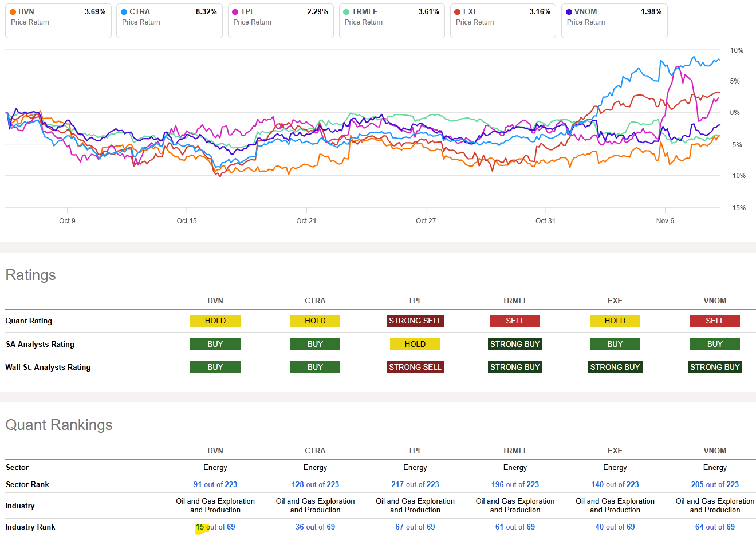This screenshot has width=756, height=541.
Task: Click TPL's STRONG SELL quant rating badge
Action: coord(415,321)
